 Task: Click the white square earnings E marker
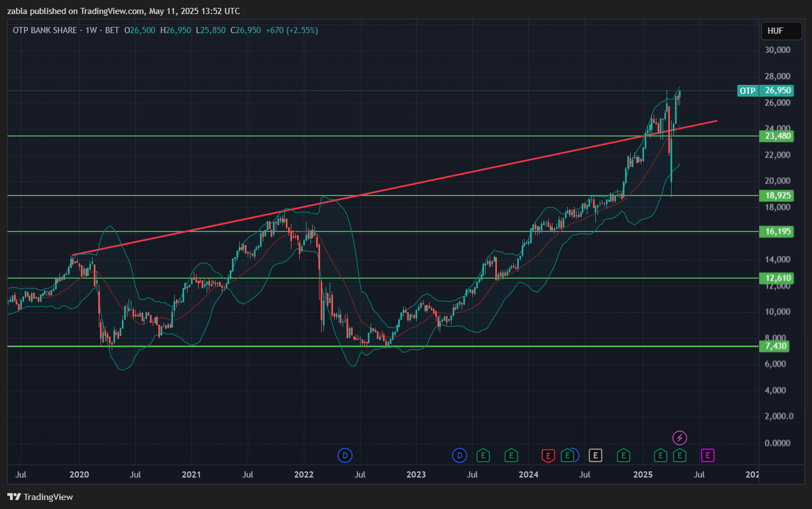click(595, 456)
